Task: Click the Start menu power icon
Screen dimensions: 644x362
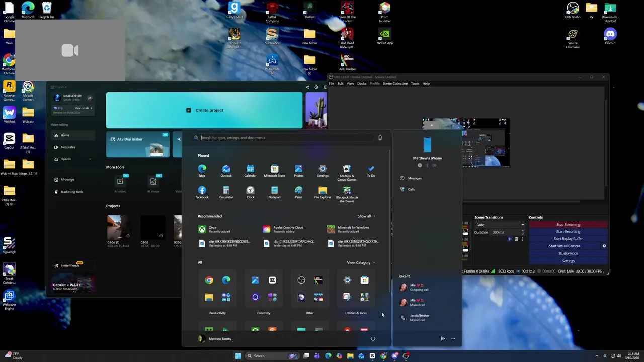Action: [373, 338]
